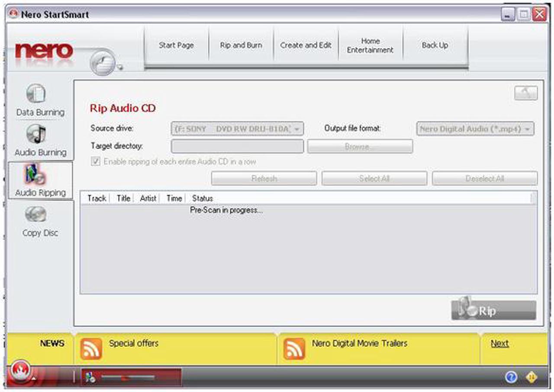Click the Special offers news headline
This screenshot has width=554, height=392.
[134, 343]
